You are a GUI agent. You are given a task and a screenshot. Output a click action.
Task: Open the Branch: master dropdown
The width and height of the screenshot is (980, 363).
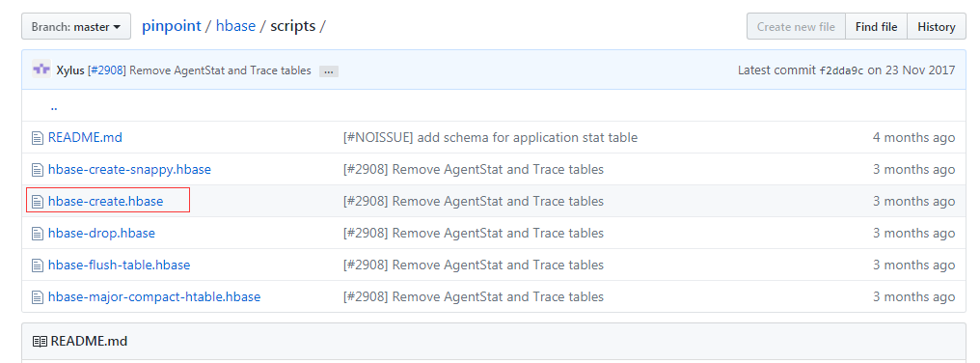pos(76,27)
